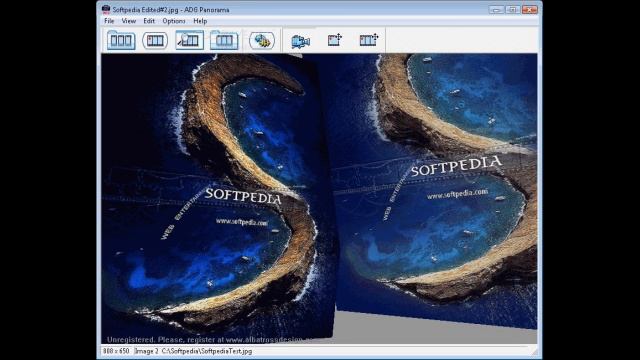Click 'C:\Softpedia\SoftpediaTest.jpg' path in status bar
This screenshot has height=360, width=640.
207,351
